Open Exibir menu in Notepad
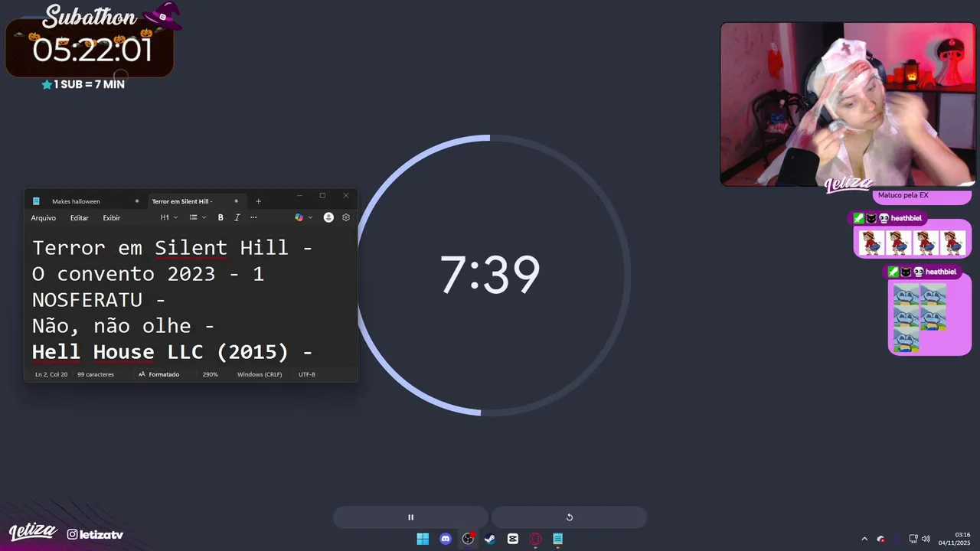The height and width of the screenshot is (551, 980). [x=112, y=218]
